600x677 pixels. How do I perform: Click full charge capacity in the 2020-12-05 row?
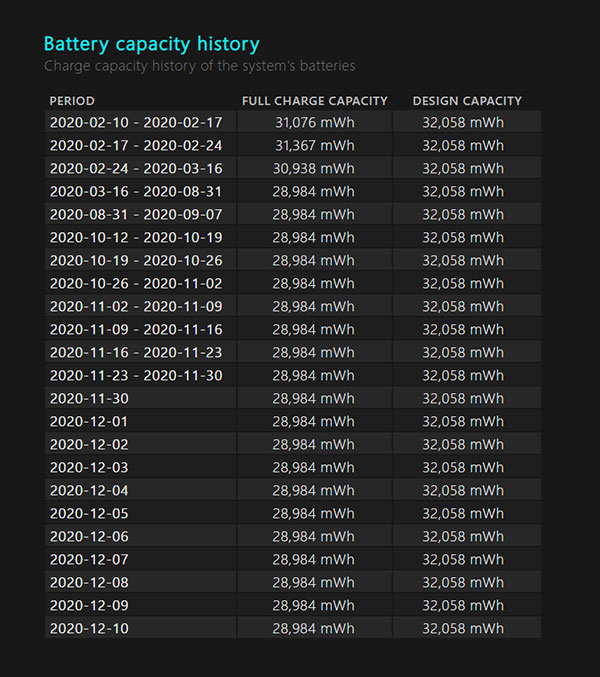tap(313, 513)
